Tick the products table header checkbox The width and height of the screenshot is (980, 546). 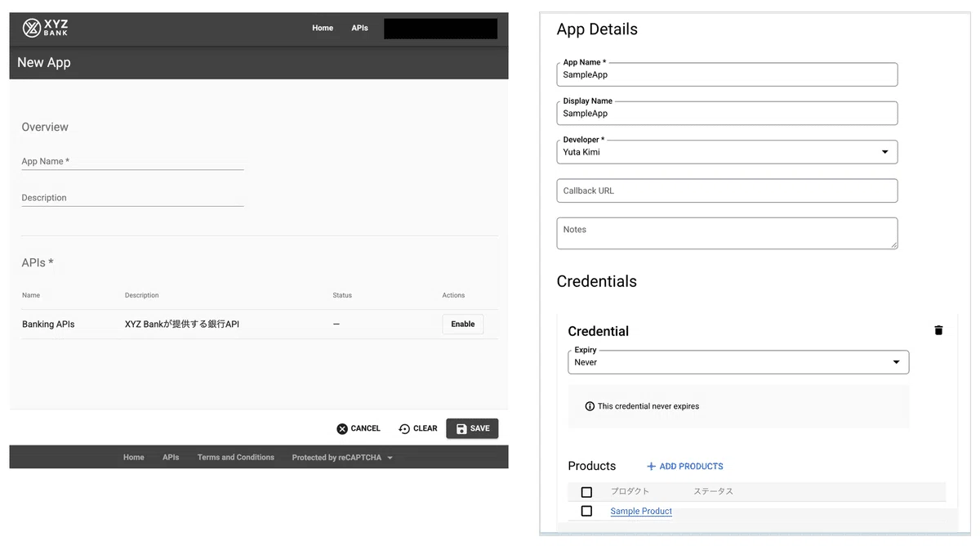click(x=586, y=492)
